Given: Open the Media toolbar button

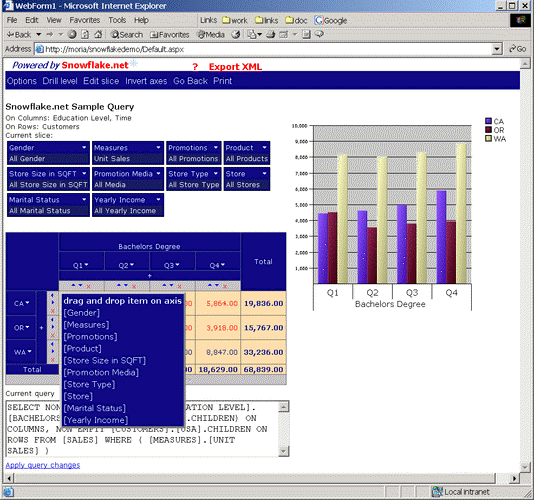Looking at the screenshot, I should tap(211, 34).
